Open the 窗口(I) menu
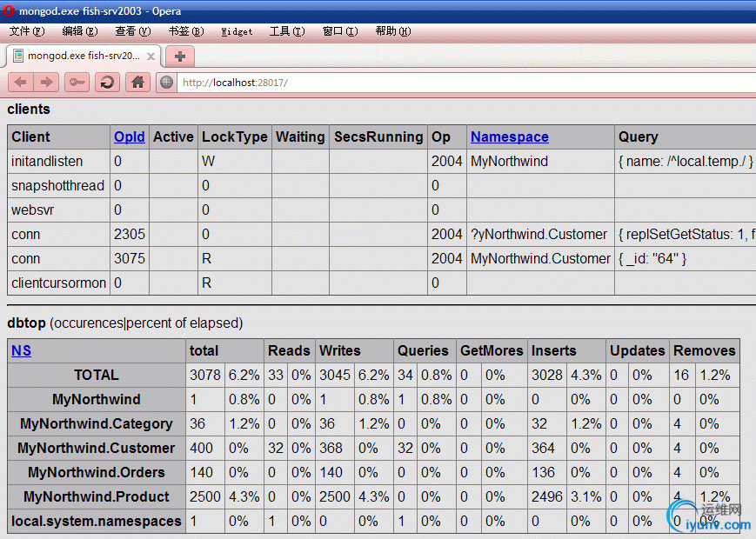Screen dimensions: 756x539 pyautogui.click(x=340, y=31)
